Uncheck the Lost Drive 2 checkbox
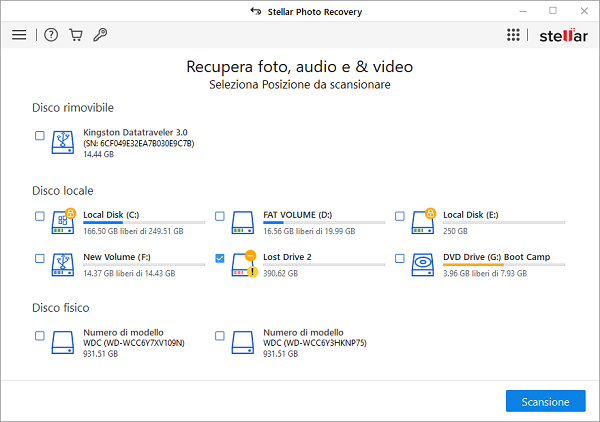 220,258
